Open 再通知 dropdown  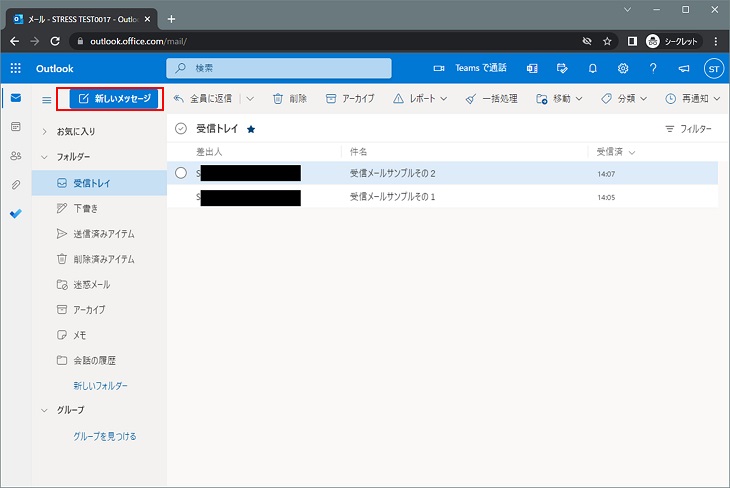pyautogui.click(x=717, y=98)
